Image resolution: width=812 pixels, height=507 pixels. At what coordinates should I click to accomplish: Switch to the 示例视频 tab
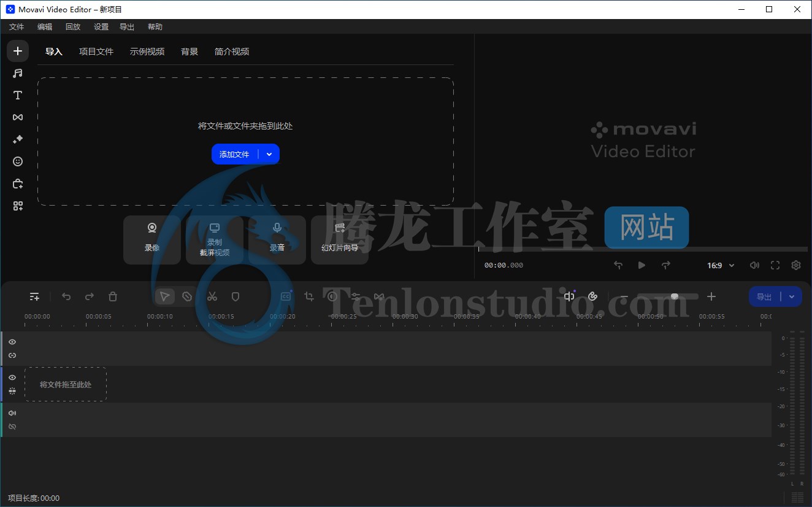(147, 52)
